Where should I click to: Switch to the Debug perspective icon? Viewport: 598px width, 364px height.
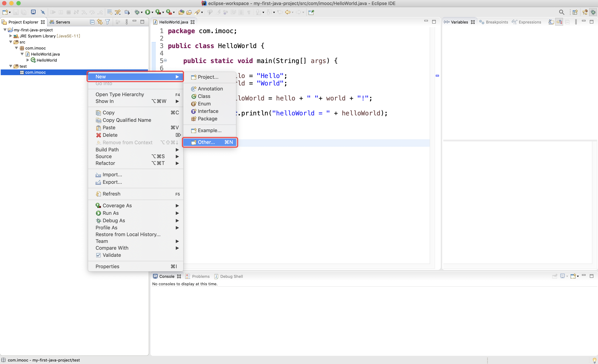593,12
